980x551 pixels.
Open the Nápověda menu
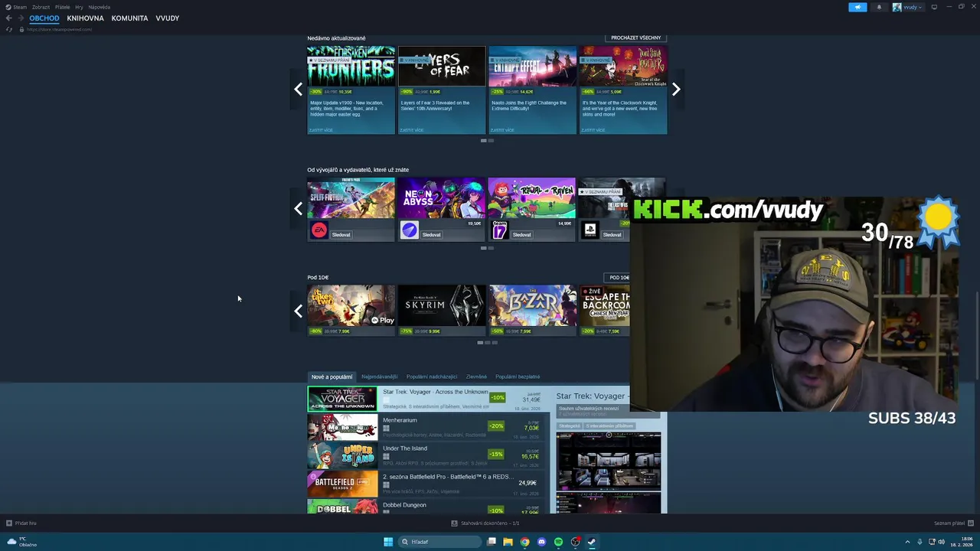pos(99,7)
